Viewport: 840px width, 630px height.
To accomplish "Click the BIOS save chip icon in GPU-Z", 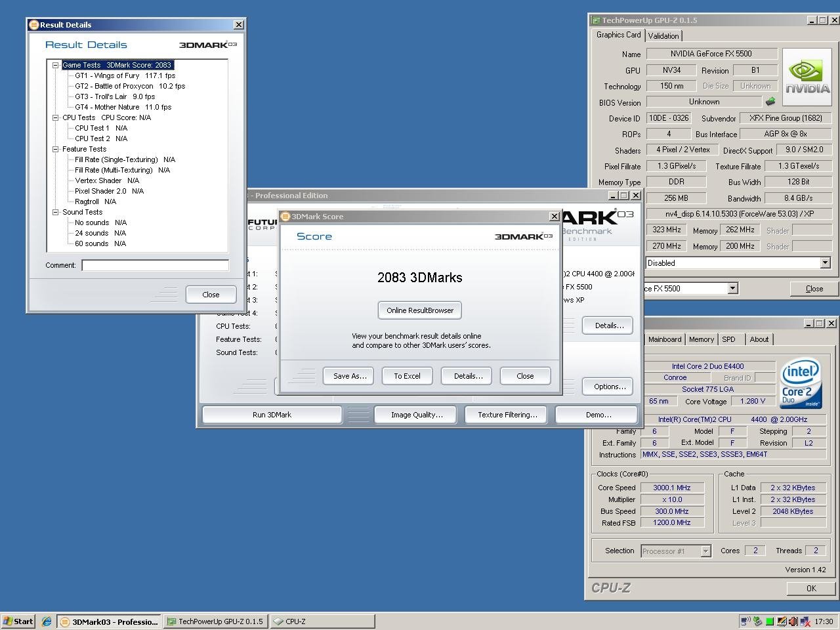I will coord(770,102).
